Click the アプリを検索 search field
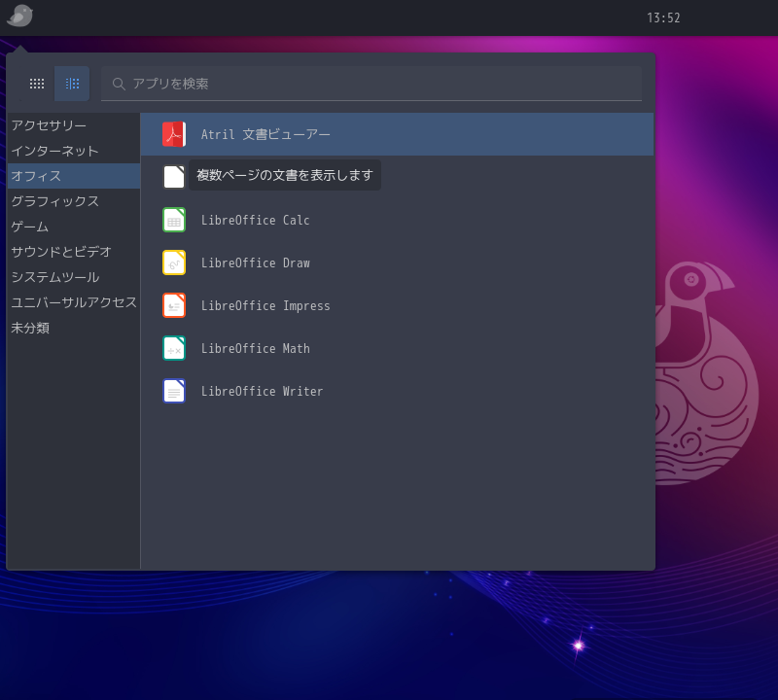The height and width of the screenshot is (700, 778). pyautogui.click(x=371, y=84)
